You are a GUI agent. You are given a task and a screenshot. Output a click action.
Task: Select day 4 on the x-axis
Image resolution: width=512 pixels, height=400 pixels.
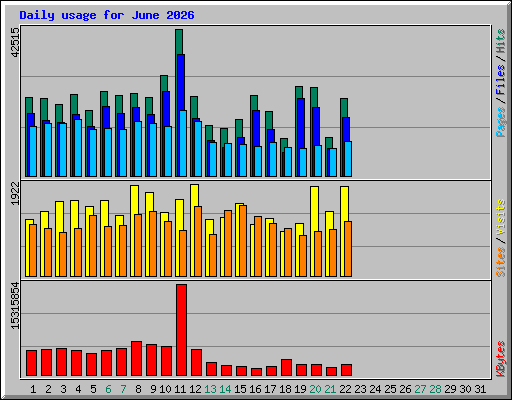pos(78,389)
